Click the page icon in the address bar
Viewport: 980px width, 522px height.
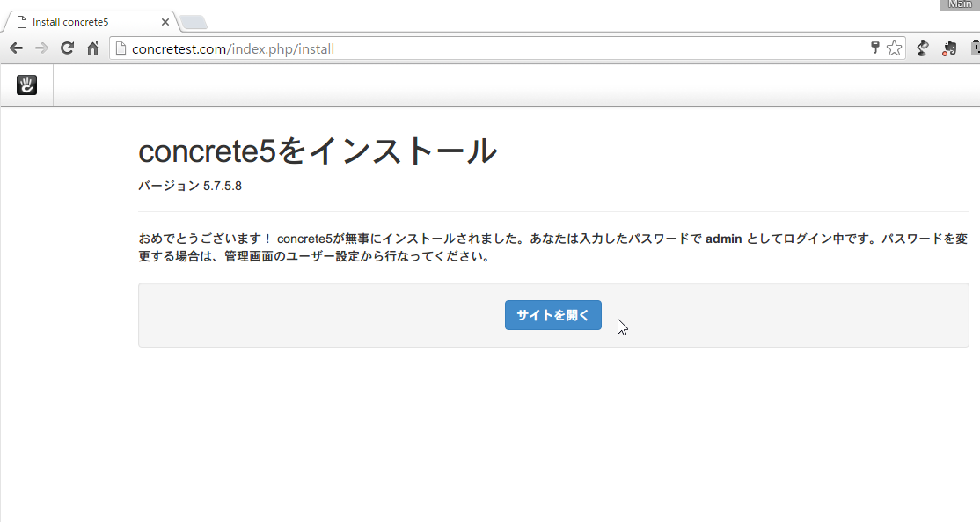(x=121, y=48)
